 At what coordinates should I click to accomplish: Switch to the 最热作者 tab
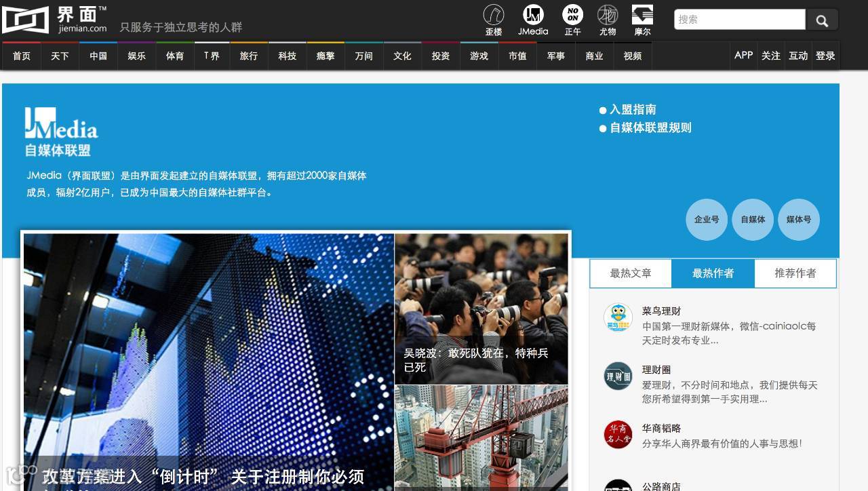tap(713, 273)
